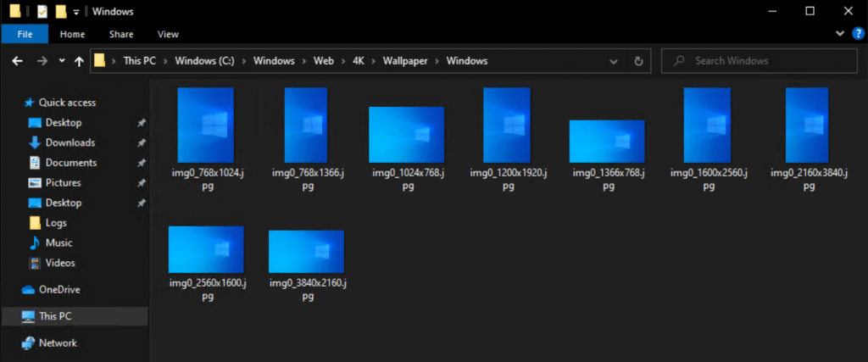Viewport: 868px width, 362px height.
Task: Select Windows (C:) in the breadcrumb
Action: pos(205,61)
